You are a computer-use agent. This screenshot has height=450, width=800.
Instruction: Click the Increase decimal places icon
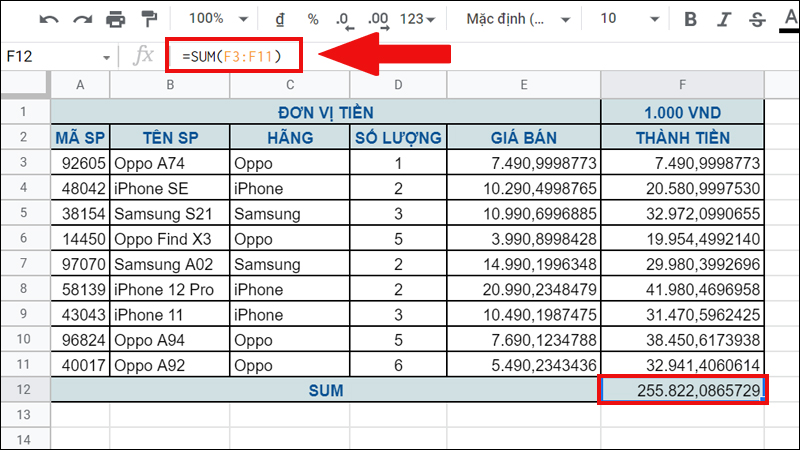click(x=378, y=19)
